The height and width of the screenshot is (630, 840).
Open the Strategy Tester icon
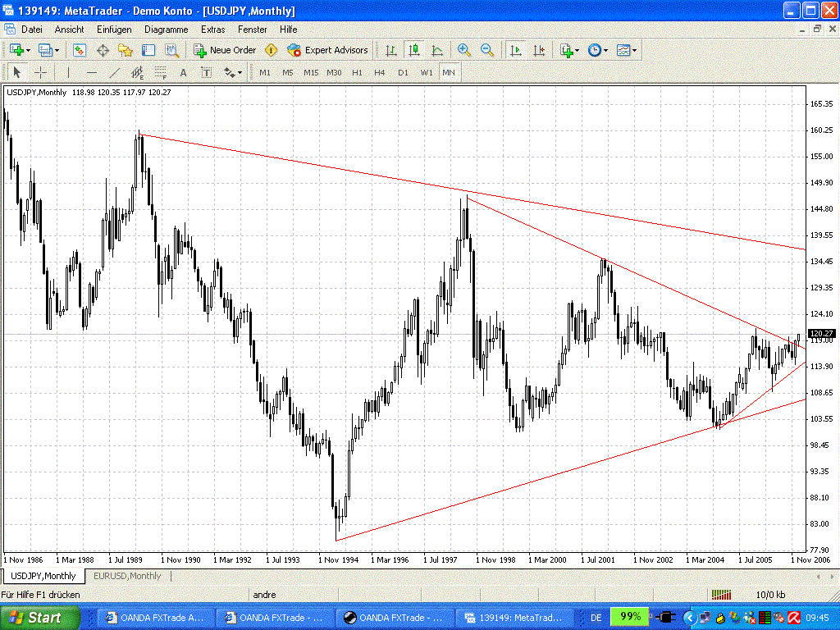(171, 50)
